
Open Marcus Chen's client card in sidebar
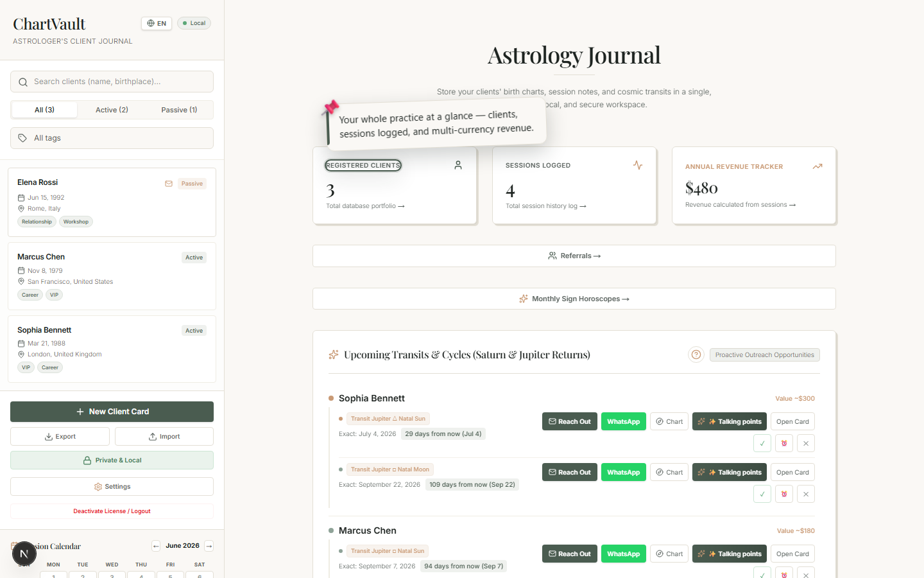[x=112, y=276]
